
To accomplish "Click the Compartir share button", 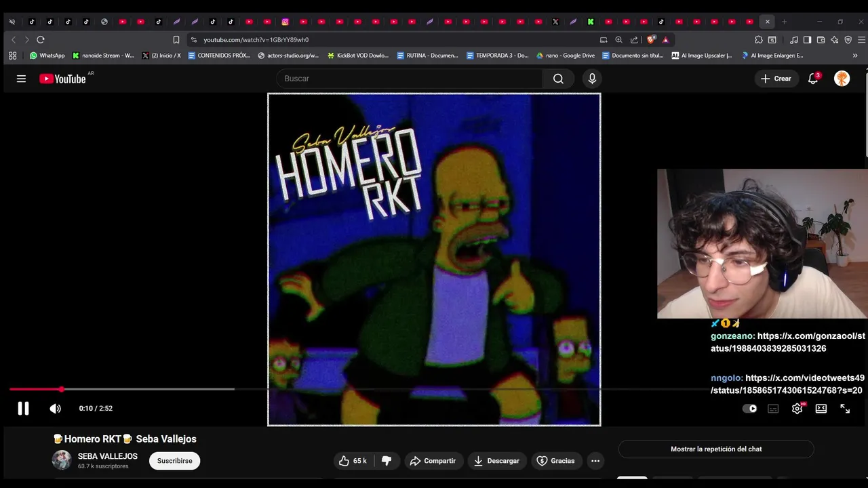I will (433, 461).
